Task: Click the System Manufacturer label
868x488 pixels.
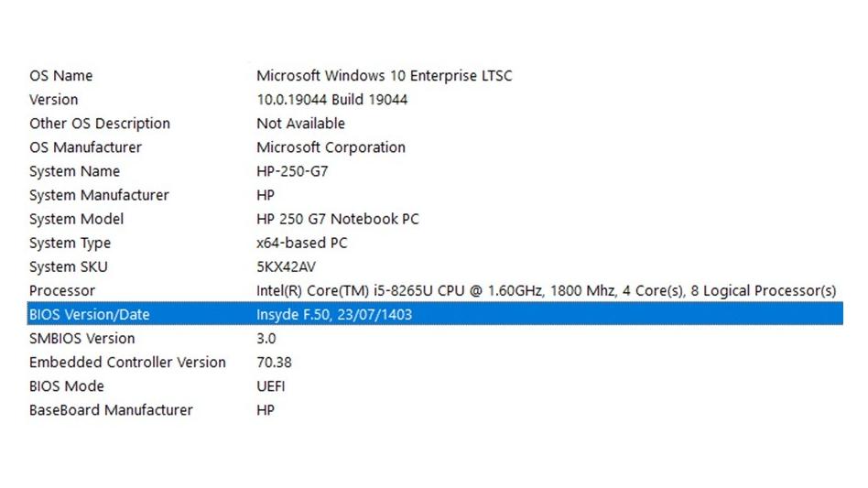Action: pos(99,195)
